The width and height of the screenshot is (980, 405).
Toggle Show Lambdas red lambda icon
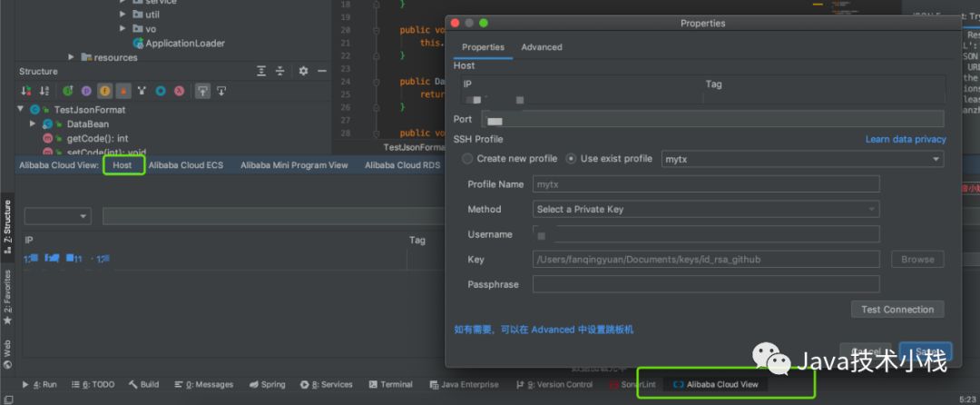tap(179, 91)
